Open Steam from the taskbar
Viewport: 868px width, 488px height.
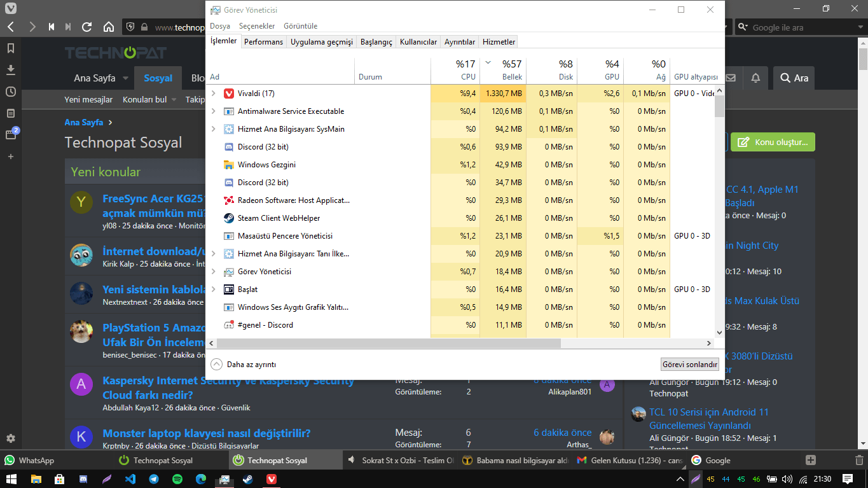pyautogui.click(x=248, y=479)
